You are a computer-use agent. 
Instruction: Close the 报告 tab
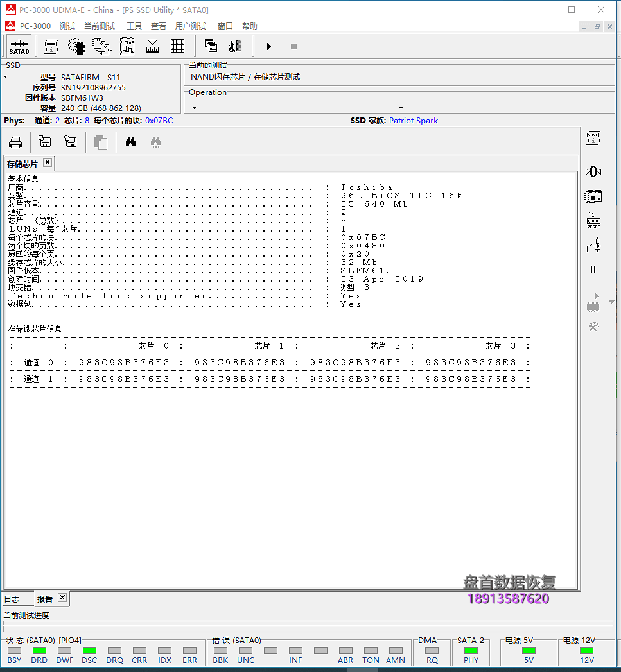(62, 598)
